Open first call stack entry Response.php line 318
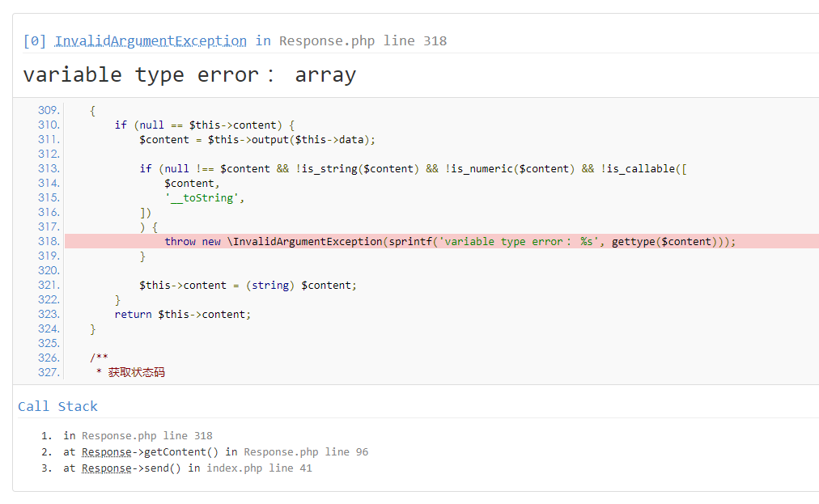Viewport: 819px width, 504px height. (146, 435)
